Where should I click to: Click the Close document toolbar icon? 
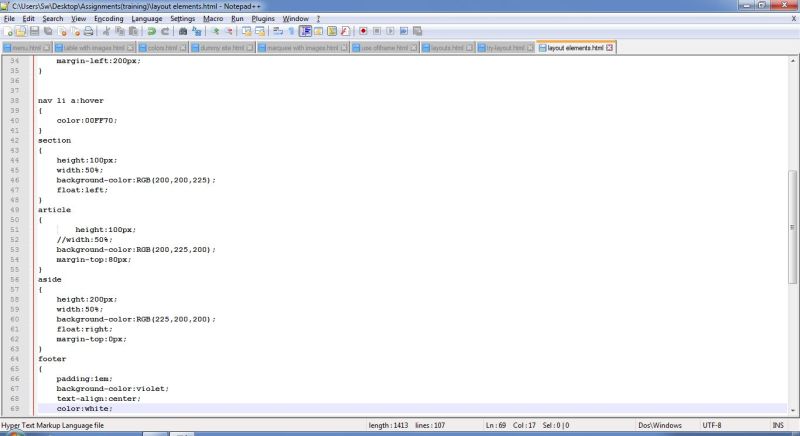click(x=62, y=31)
